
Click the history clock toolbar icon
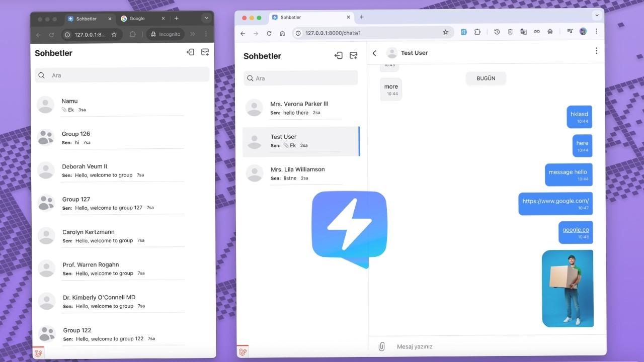coord(497,32)
